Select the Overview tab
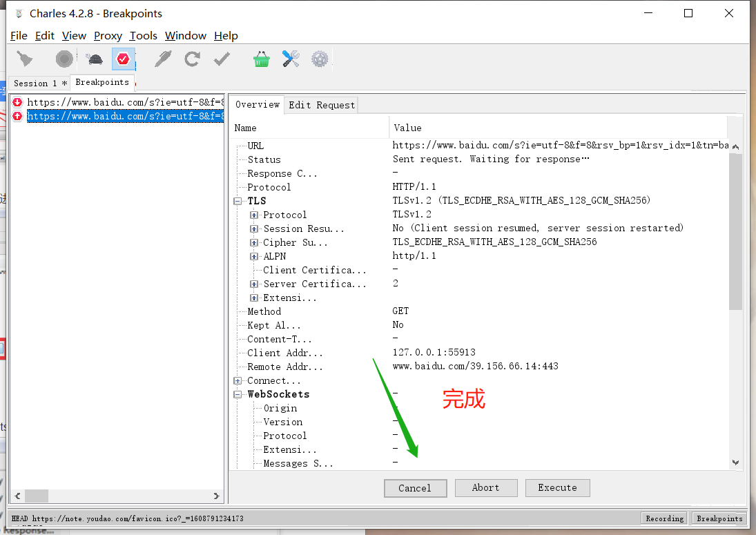Screen dimensions: 756x535 tap(258, 105)
